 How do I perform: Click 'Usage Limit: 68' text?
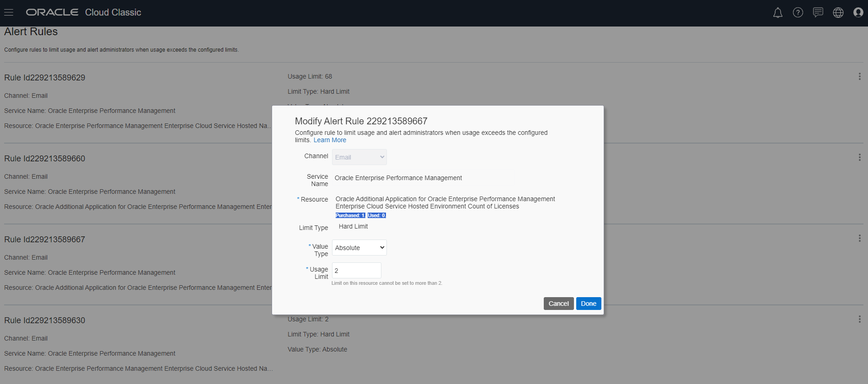310,76
